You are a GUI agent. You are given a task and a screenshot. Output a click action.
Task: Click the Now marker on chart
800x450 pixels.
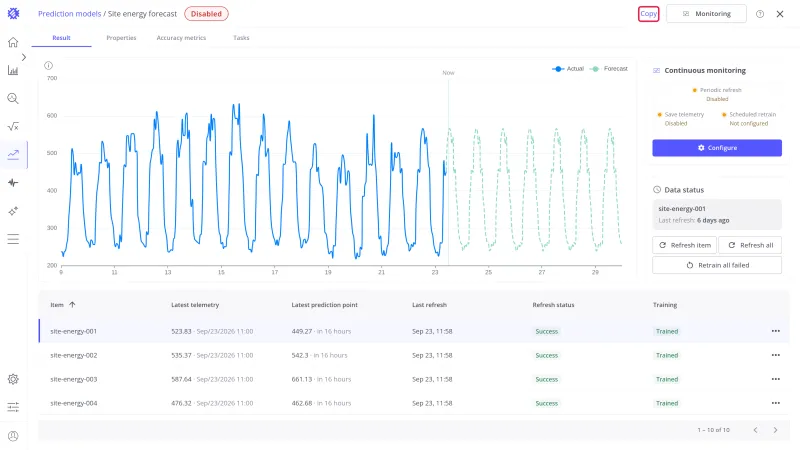click(448, 73)
